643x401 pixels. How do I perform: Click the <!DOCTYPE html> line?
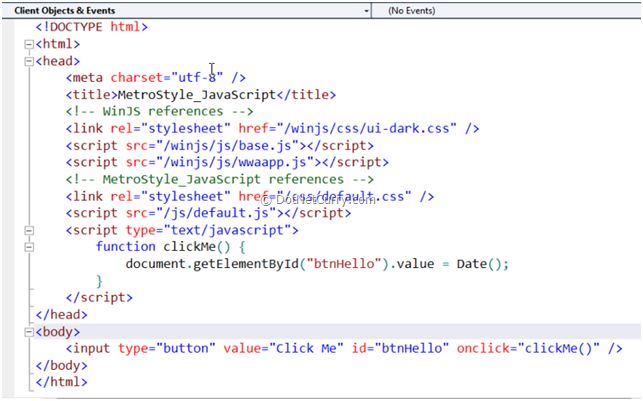pos(91,27)
